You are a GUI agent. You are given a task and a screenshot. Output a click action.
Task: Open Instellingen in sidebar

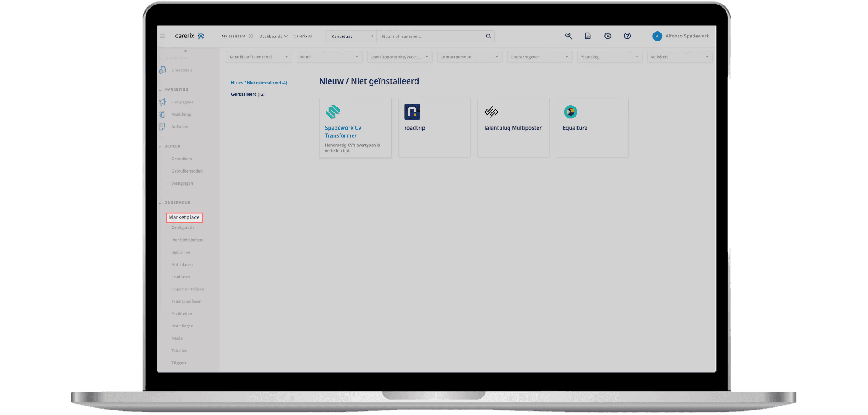(x=182, y=326)
